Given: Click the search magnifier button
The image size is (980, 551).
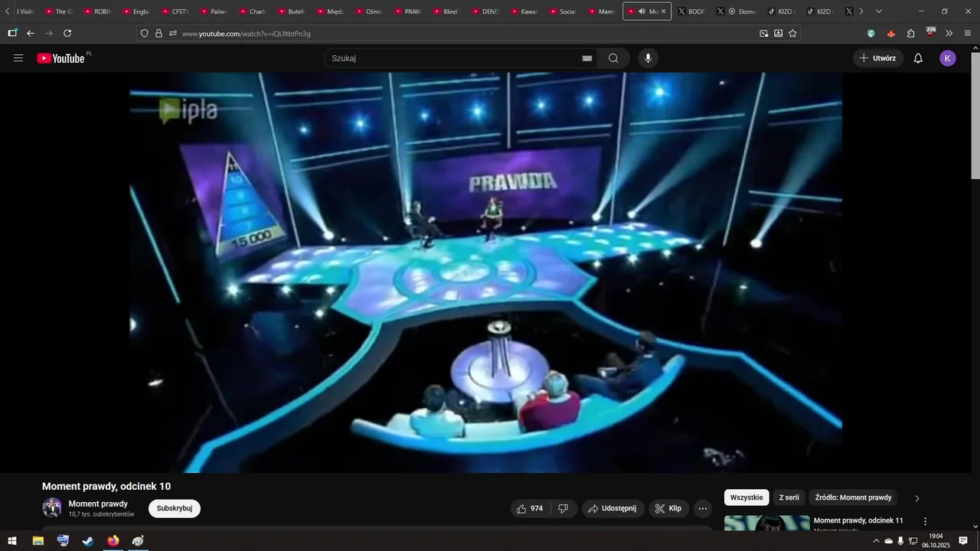Looking at the screenshot, I should tap(613, 58).
